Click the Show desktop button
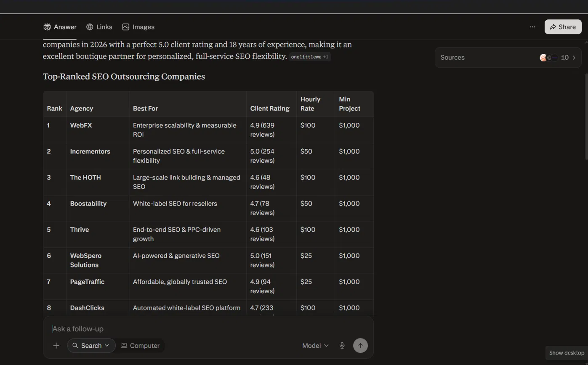The height and width of the screenshot is (365, 588). (x=567, y=353)
